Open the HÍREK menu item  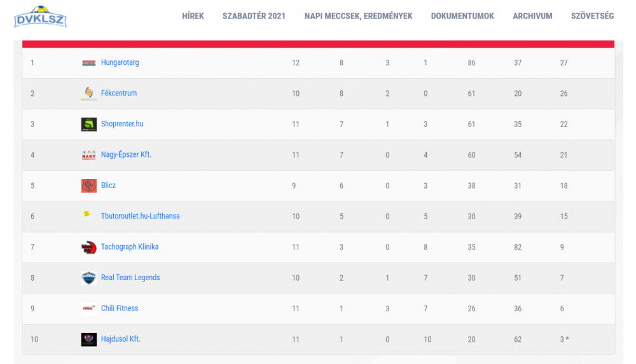coord(193,17)
